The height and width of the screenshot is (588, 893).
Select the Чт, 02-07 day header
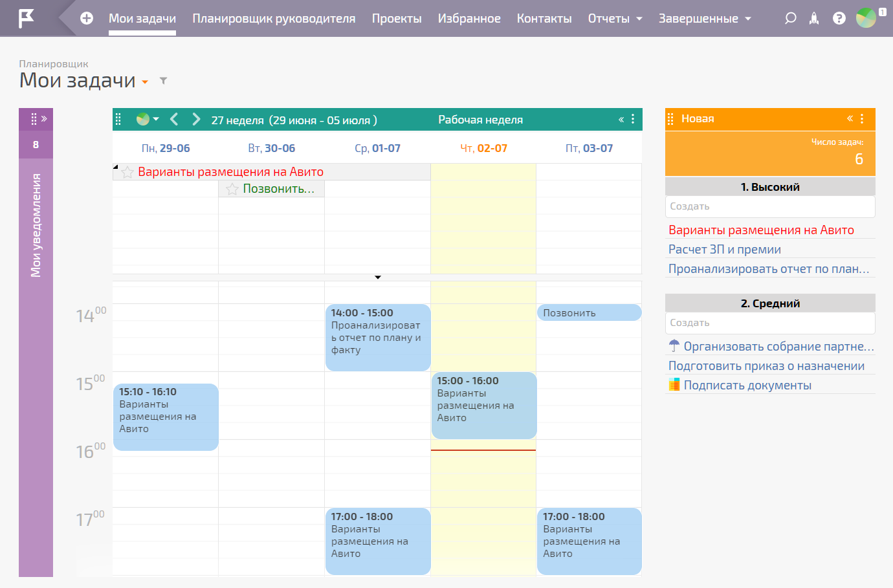pyautogui.click(x=483, y=148)
